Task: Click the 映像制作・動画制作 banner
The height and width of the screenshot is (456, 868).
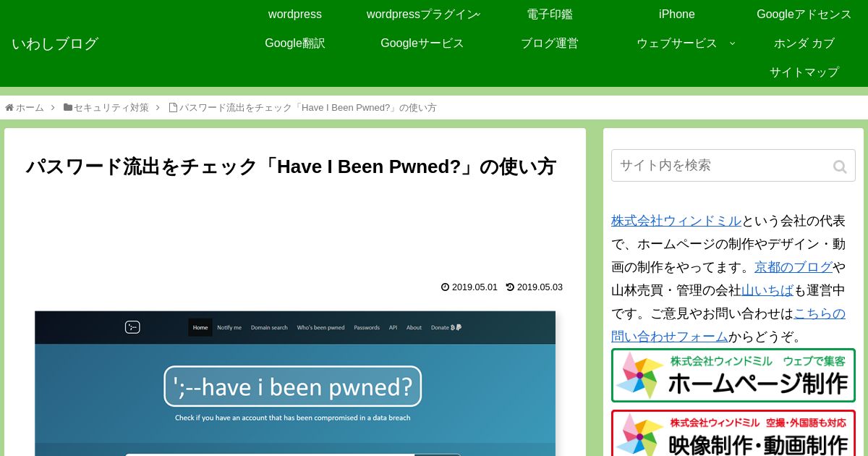Action: (733, 433)
